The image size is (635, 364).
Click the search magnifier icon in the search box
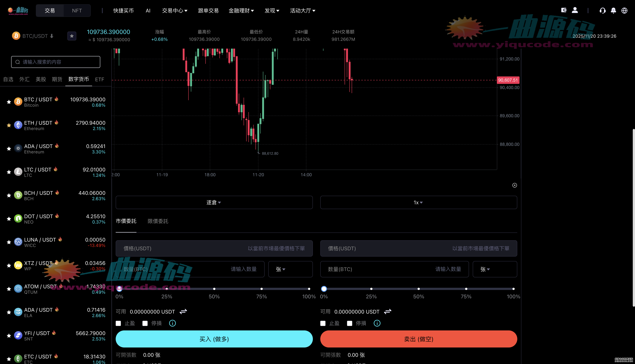(17, 62)
